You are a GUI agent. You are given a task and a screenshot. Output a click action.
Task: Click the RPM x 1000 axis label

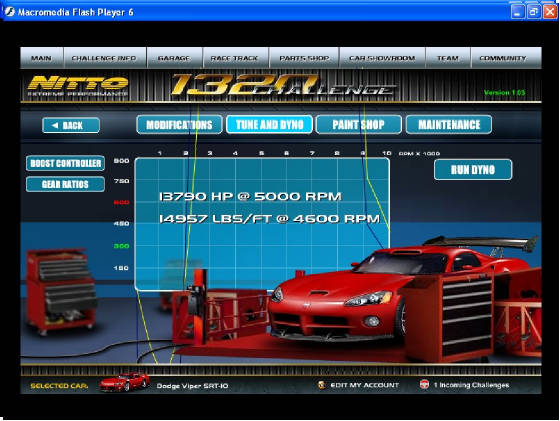(x=419, y=154)
